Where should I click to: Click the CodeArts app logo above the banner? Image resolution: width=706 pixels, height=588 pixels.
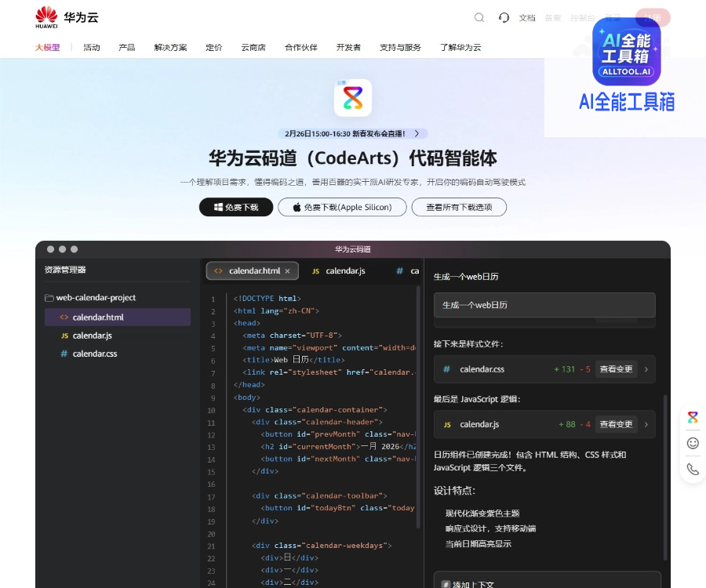coord(353,98)
